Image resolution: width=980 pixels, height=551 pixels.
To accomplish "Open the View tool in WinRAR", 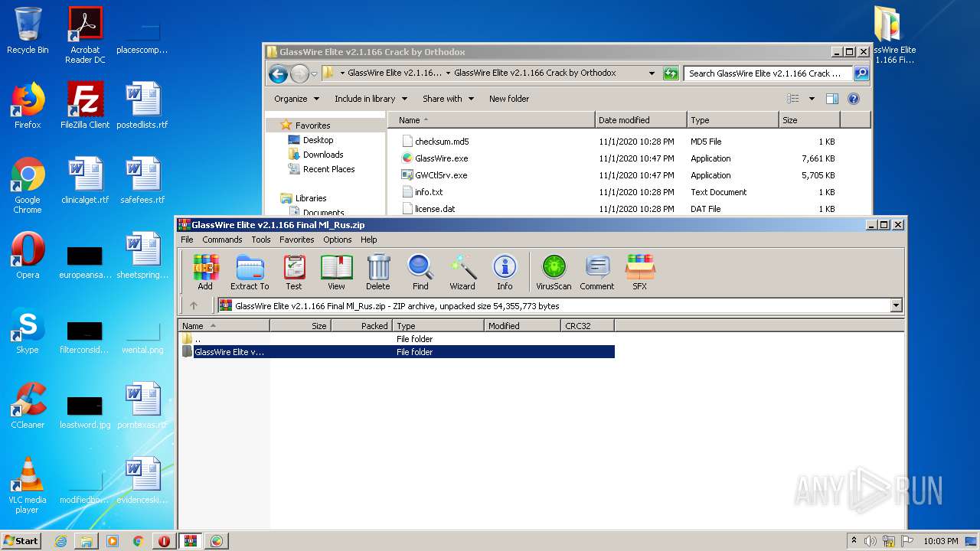I will coord(336,272).
